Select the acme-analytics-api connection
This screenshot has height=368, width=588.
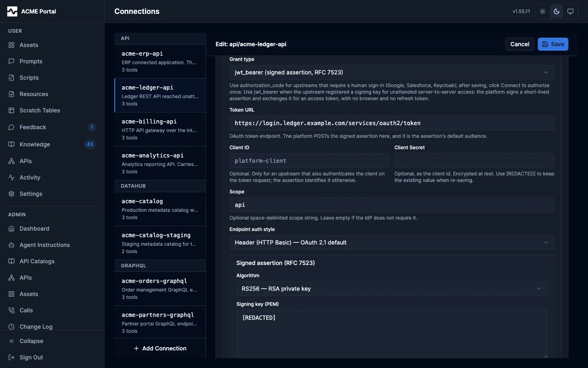coord(160,163)
